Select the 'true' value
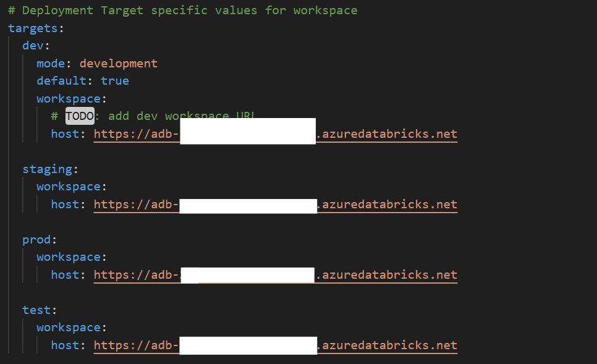The height and width of the screenshot is (364, 597). pyautogui.click(x=114, y=81)
